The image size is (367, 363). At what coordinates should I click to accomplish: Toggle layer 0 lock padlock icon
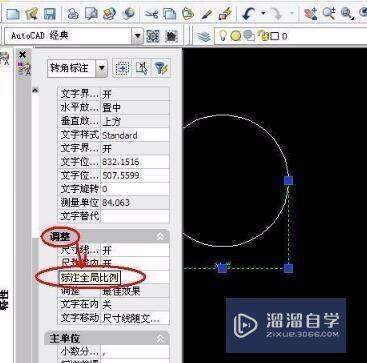[264, 36]
